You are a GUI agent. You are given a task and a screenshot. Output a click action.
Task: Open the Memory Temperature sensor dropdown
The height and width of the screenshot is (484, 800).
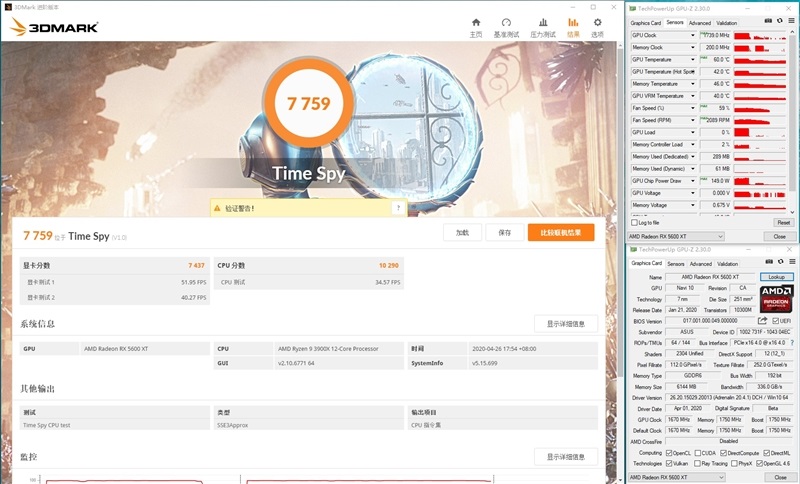click(x=692, y=84)
